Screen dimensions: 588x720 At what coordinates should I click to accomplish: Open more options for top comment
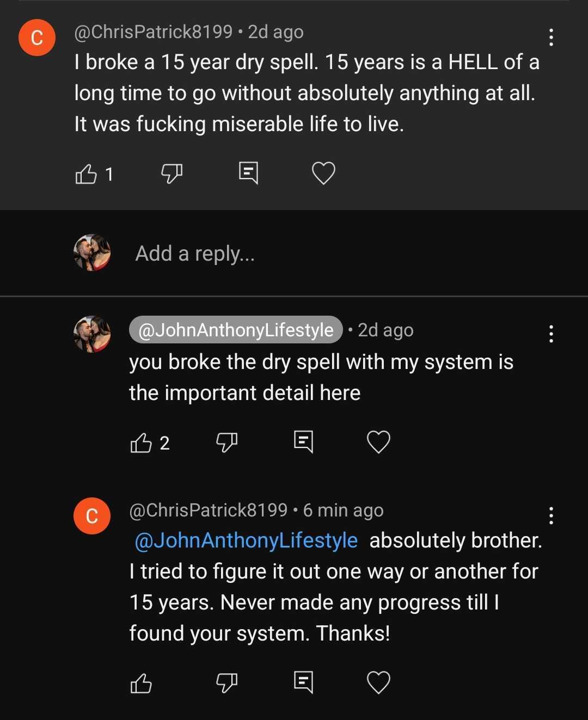551,37
